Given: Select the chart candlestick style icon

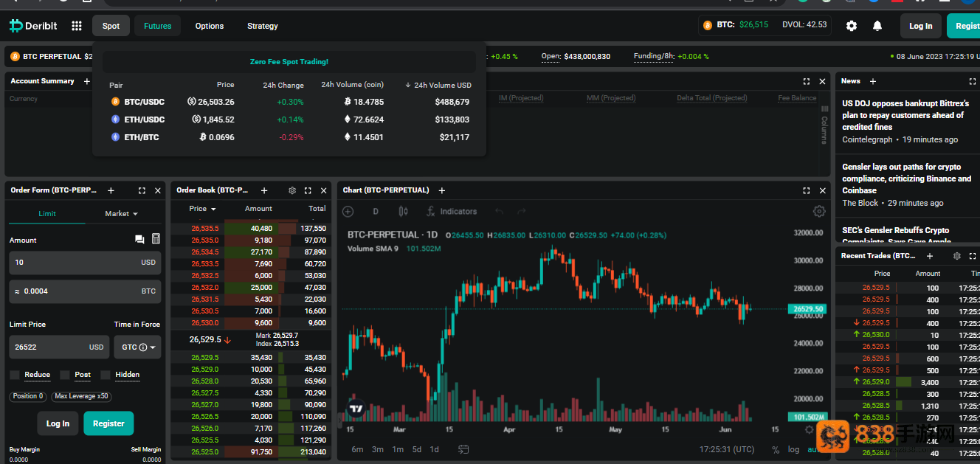Looking at the screenshot, I should point(403,212).
